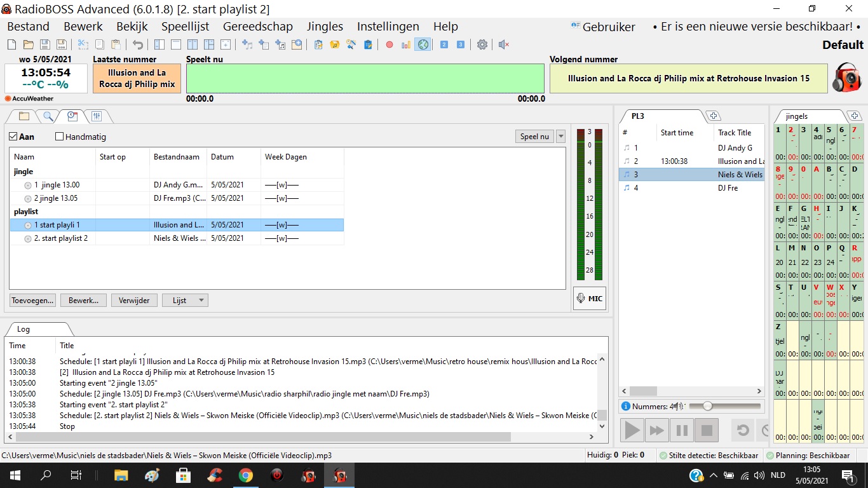Open the Bestand menu
The image size is (868, 488).
coord(28,27)
